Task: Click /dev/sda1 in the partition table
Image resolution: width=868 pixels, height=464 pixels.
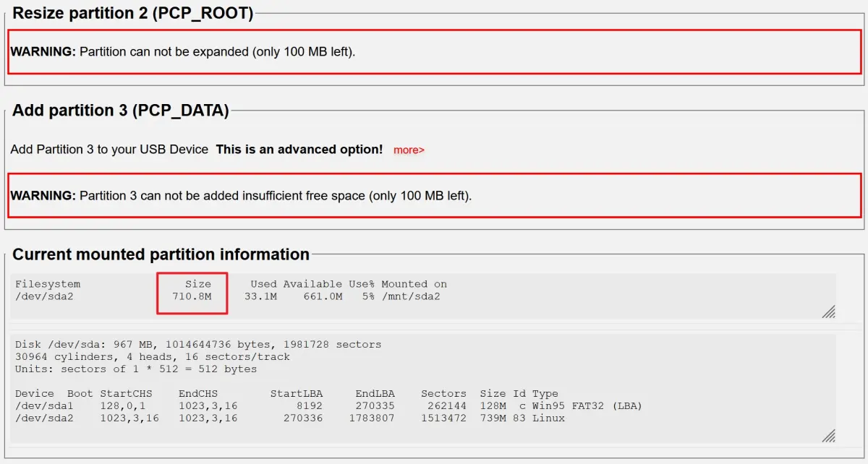Action: (44, 406)
